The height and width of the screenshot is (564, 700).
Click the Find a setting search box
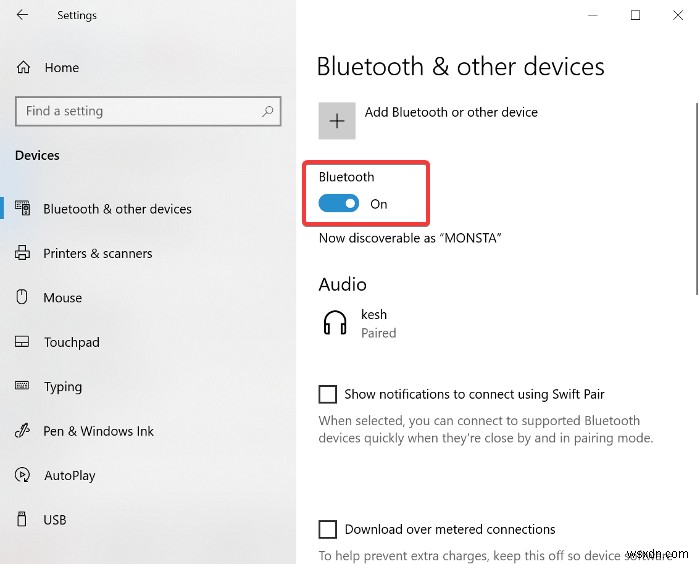click(148, 111)
